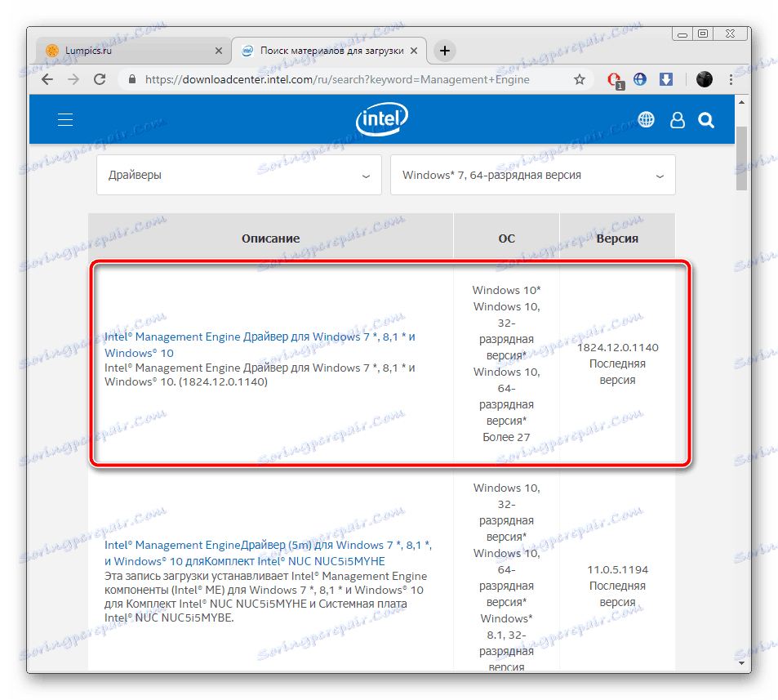Open a new tab with plus button

(x=445, y=51)
